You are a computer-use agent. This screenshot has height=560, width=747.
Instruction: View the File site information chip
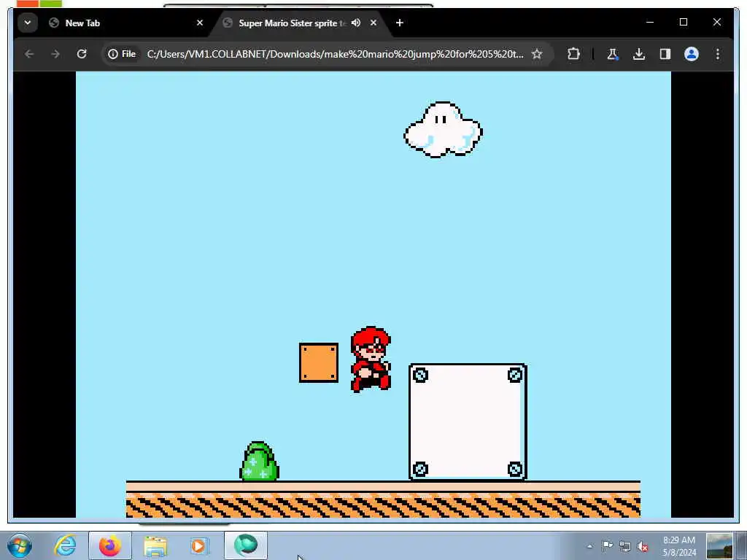(x=123, y=54)
